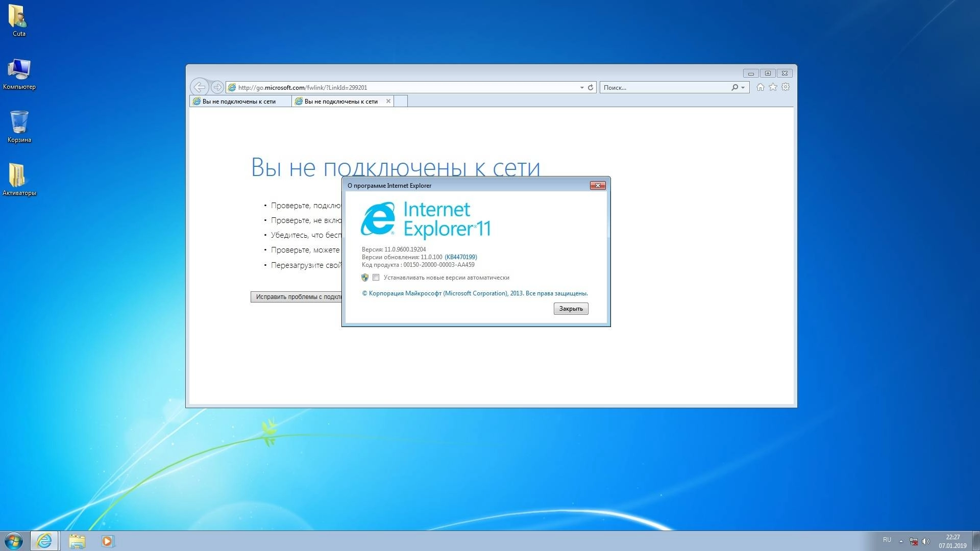
Task: Open the KB4470199 link
Action: pyautogui.click(x=461, y=257)
